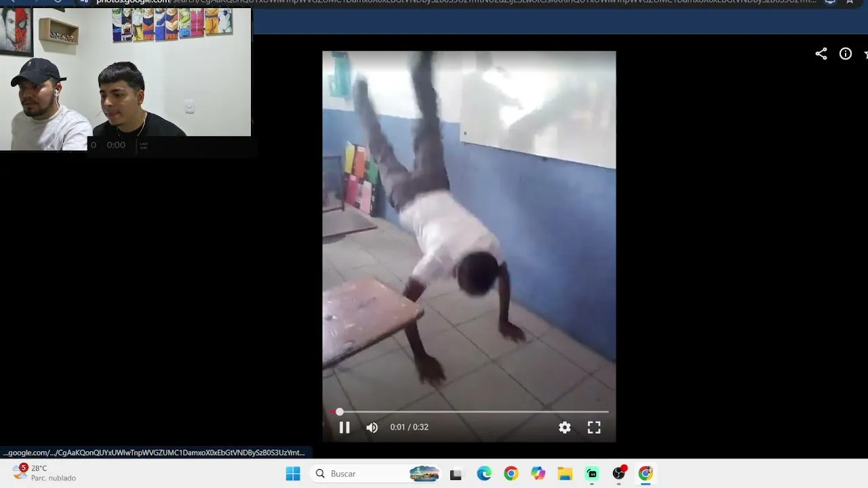The image size is (868, 488).
Task: Enter fullscreen video mode
Action: coord(594,427)
